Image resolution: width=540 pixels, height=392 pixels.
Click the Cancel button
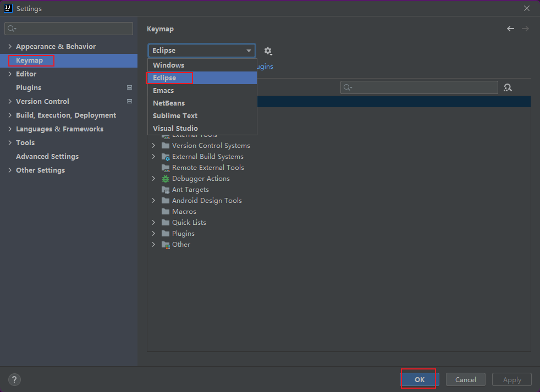click(465, 379)
